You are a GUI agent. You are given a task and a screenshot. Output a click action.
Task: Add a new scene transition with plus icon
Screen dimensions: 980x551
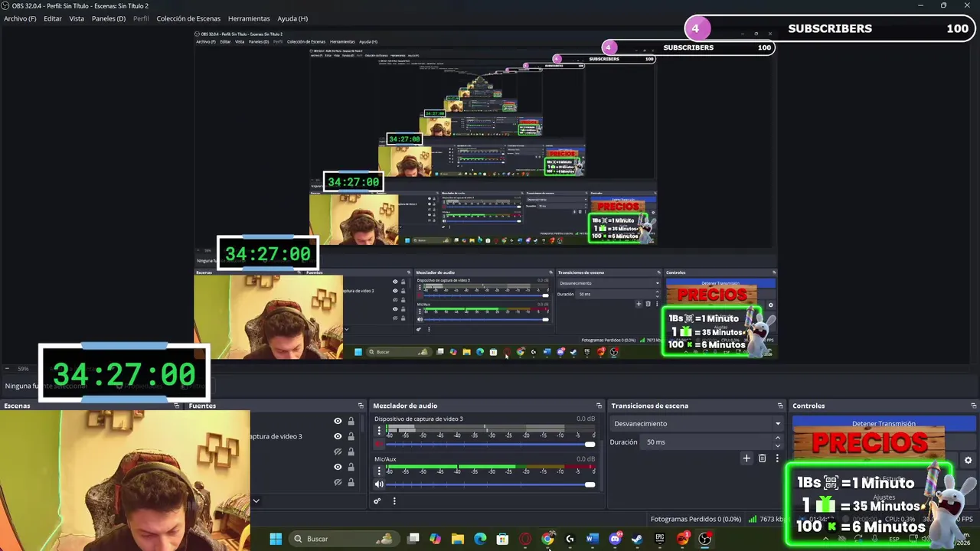click(746, 458)
